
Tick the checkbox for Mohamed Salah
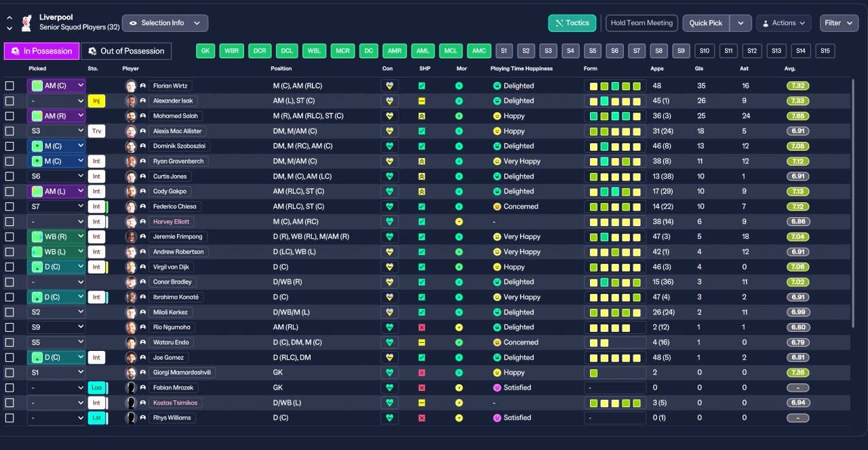[x=9, y=116]
